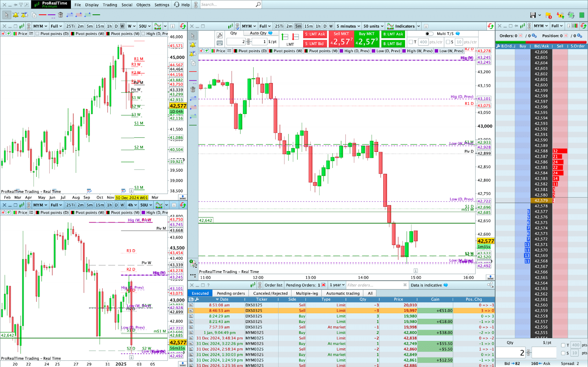Select the duplicate objects tool
The width and height of the screenshot is (588, 367).
33,15
